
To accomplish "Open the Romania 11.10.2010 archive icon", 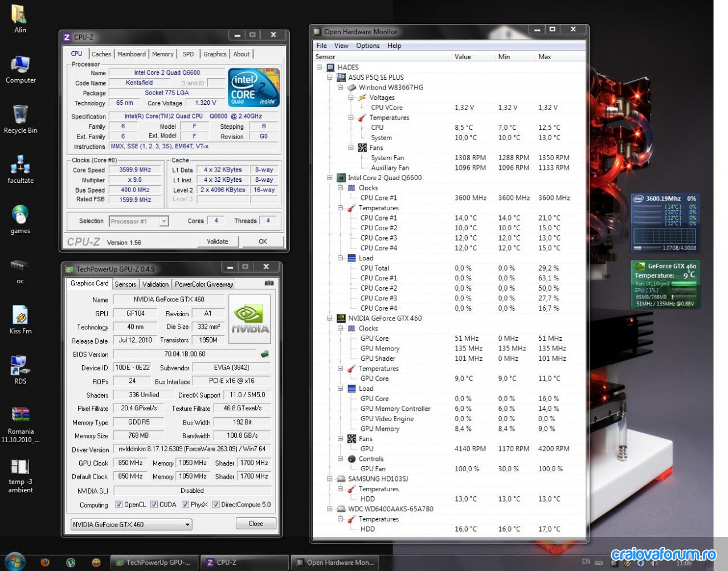I will click(x=21, y=424).
